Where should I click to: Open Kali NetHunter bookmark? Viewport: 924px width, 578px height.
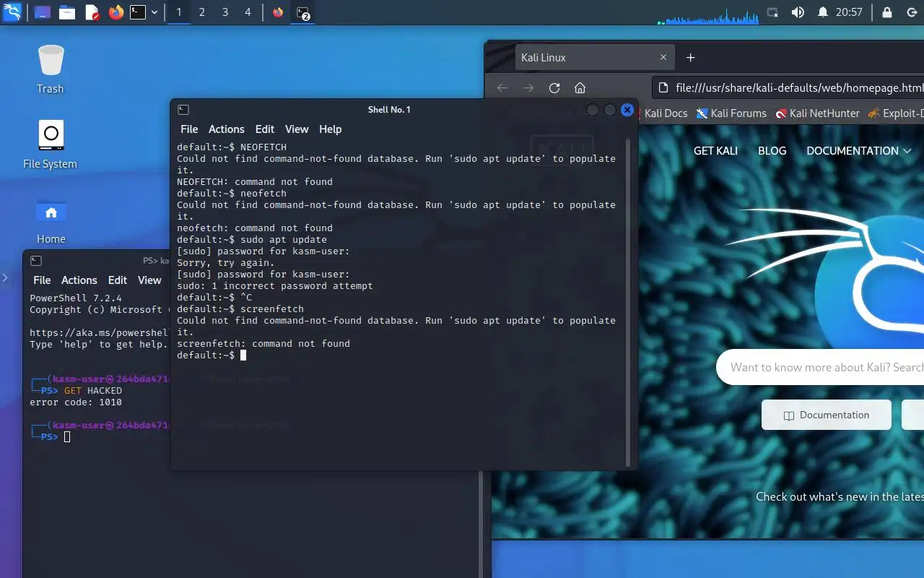[x=817, y=113]
